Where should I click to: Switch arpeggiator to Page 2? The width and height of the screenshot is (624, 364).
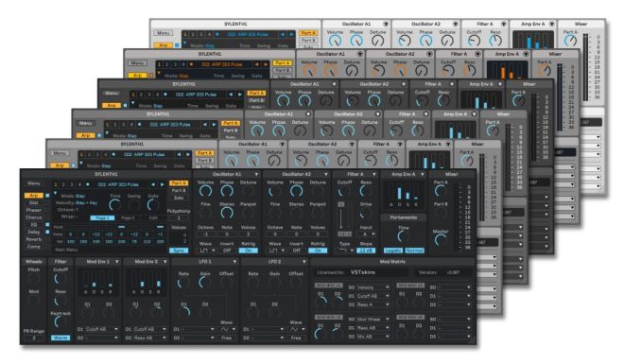tap(128, 218)
